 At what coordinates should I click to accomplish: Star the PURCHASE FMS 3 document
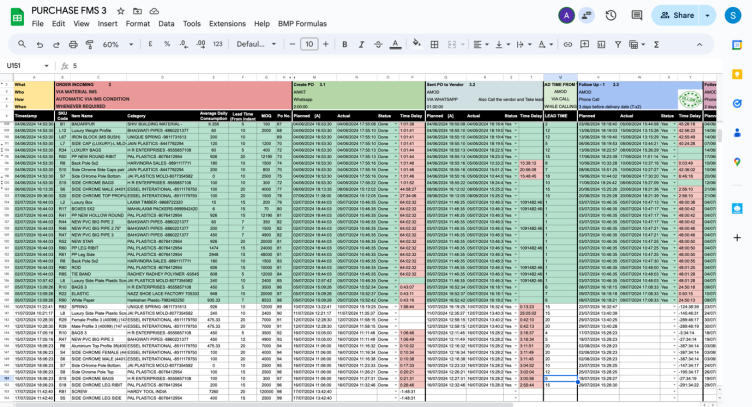click(x=121, y=11)
